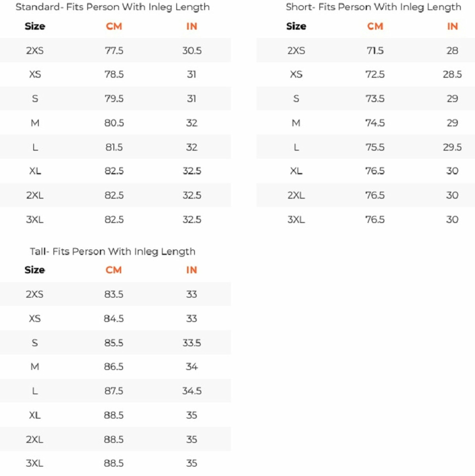Select the 30.5 inch value for Standard 2XS

(192, 51)
